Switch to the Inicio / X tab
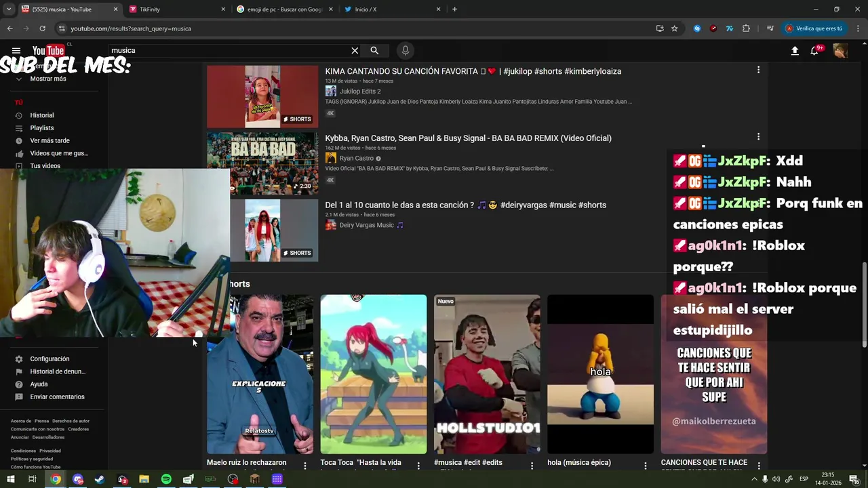Viewport: 868px width, 488px height. pyautogui.click(x=392, y=9)
